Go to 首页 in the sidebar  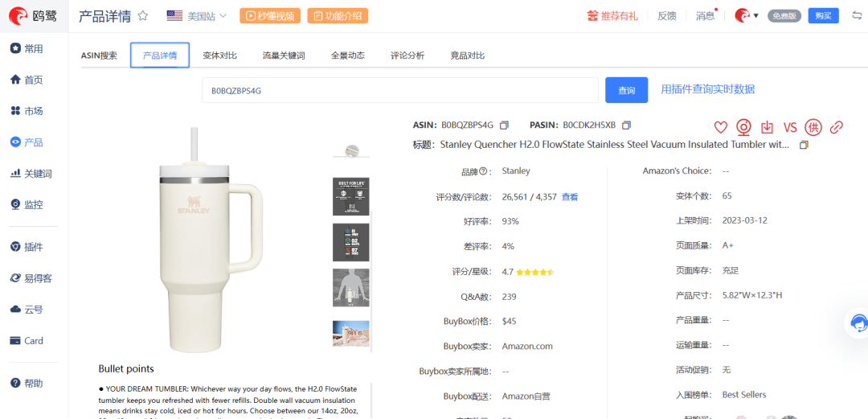[x=27, y=80]
